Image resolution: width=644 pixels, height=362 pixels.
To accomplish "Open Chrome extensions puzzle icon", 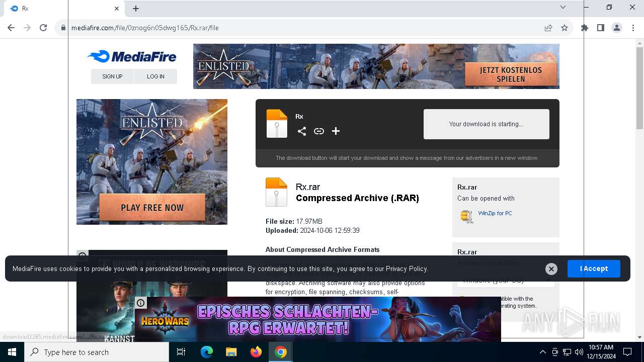I will click(x=585, y=28).
